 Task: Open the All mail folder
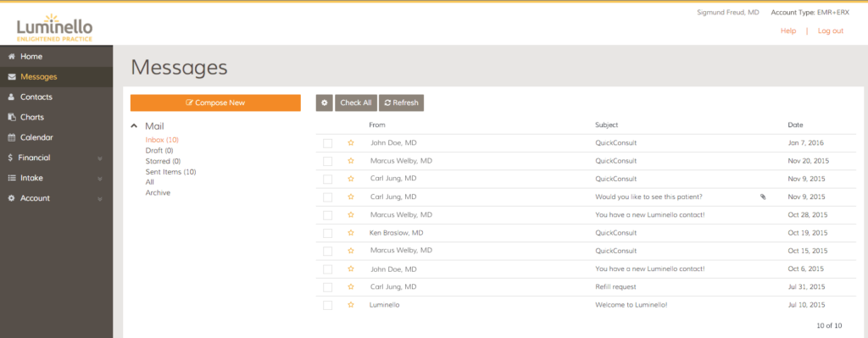[x=149, y=182]
